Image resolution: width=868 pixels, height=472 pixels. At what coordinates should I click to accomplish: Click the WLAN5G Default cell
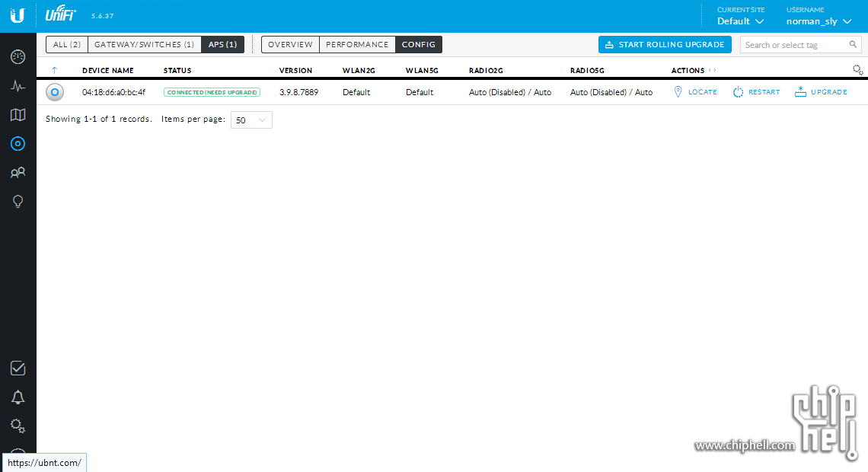(x=419, y=92)
